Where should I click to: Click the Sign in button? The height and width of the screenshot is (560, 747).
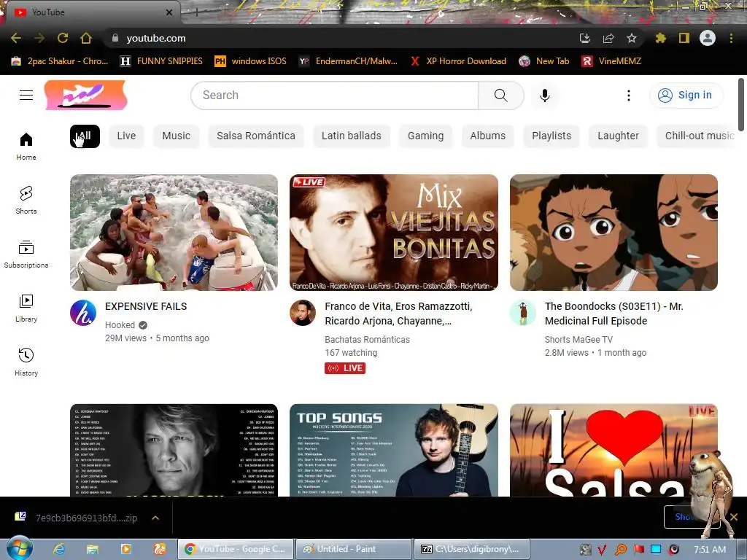pyautogui.click(x=686, y=96)
